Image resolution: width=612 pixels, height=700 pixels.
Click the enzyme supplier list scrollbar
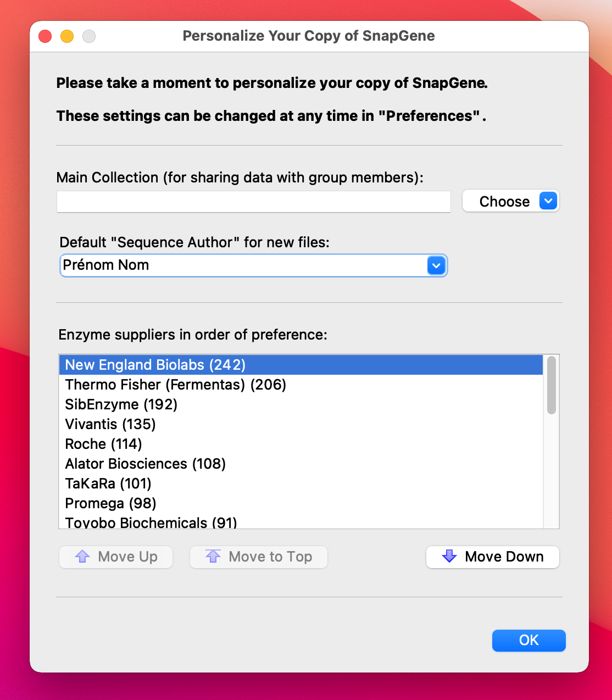point(551,385)
